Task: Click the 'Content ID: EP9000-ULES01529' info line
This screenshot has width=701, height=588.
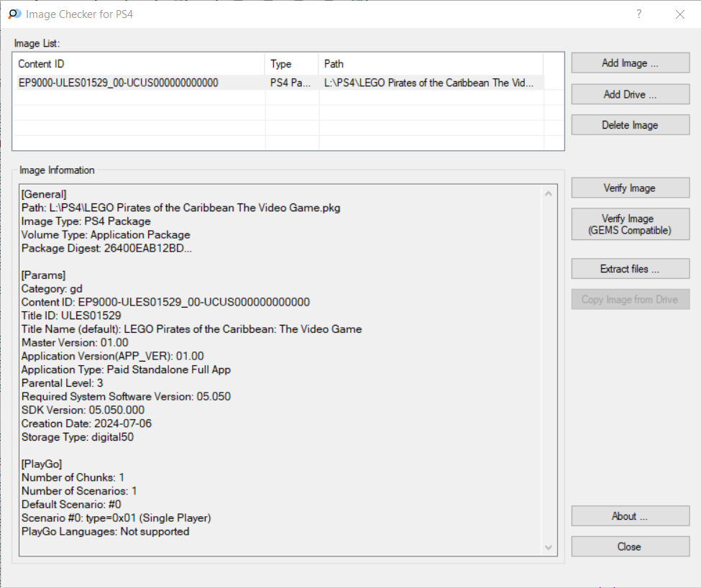Action: (165, 302)
